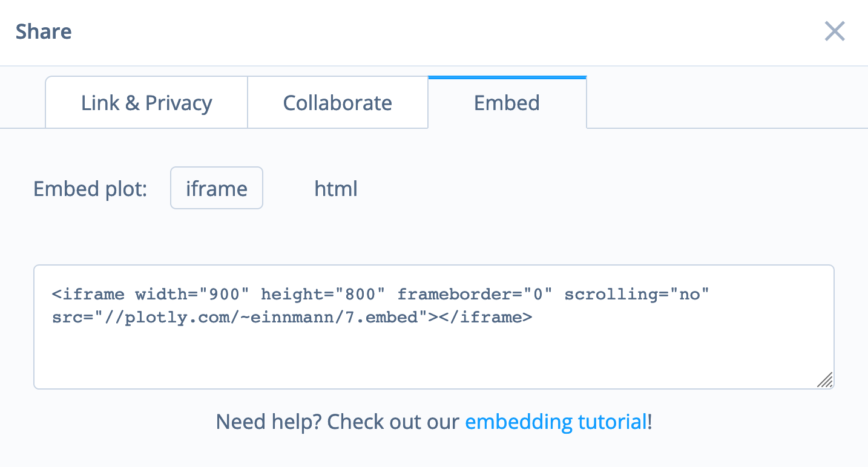Click the "Embed plot:" label
Screen dimensions: 868x467
point(91,189)
